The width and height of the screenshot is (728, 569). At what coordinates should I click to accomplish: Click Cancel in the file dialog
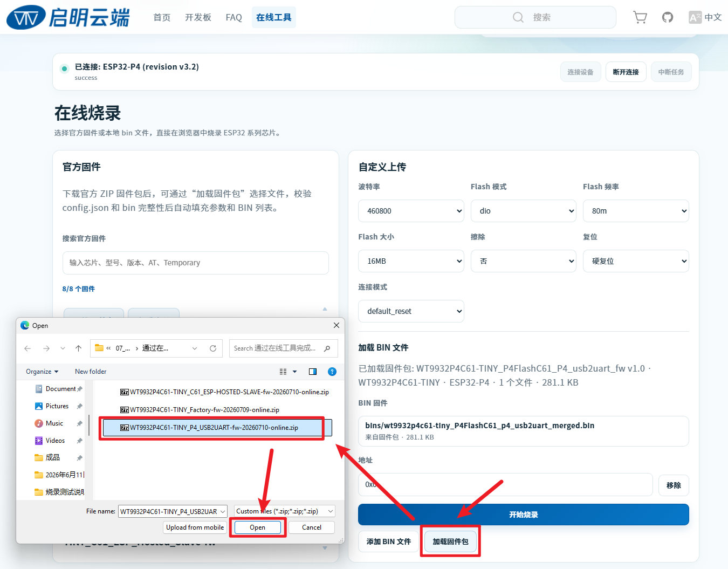pyautogui.click(x=312, y=527)
